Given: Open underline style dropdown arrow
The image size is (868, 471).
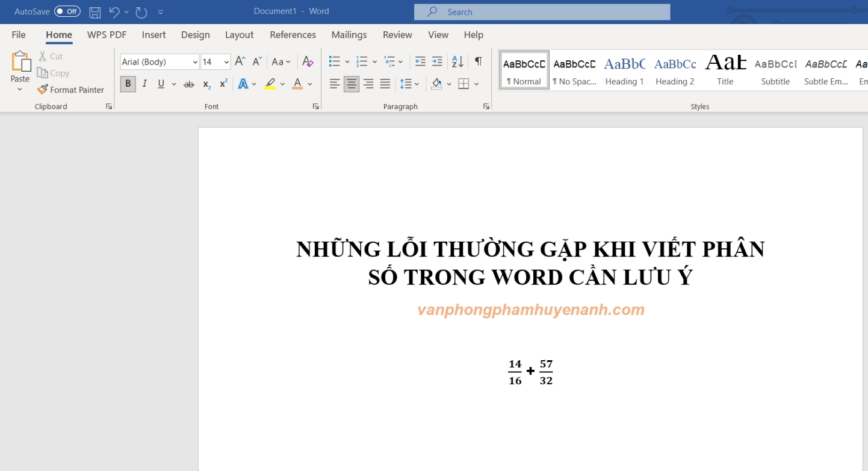Looking at the screenshot, I should pos(174,84).
